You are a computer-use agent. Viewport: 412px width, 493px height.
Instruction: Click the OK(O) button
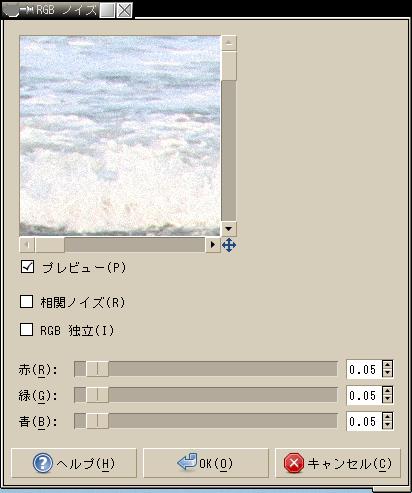coord(206,463)
